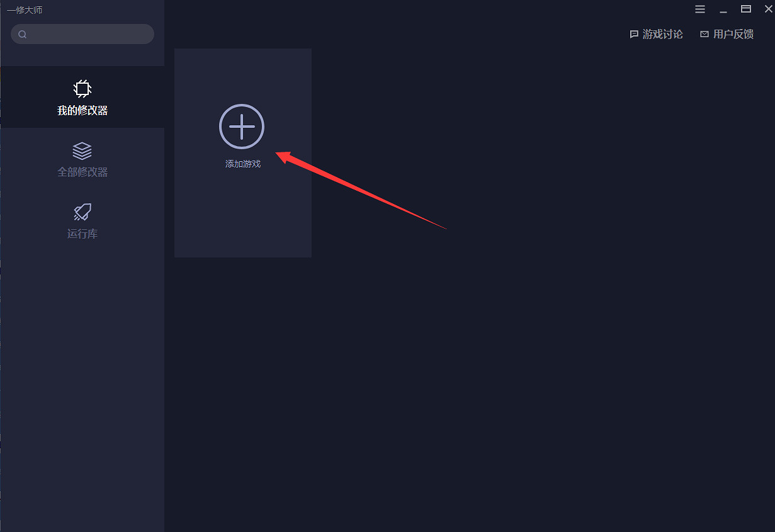Minimize the 一修大师 window
The width and height of the screenshot is (775, 532).
pyautogui.click(x=723, y=9)
